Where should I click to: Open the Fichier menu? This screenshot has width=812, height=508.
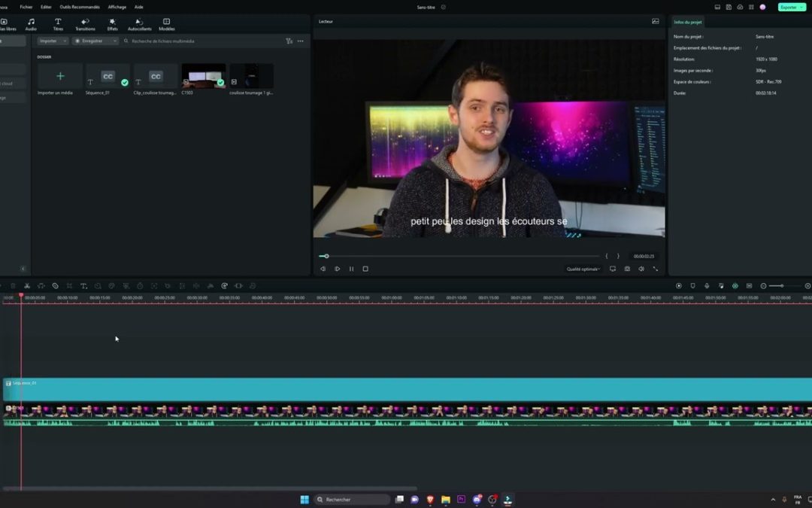pyautogui.click(x=26, y=8)
